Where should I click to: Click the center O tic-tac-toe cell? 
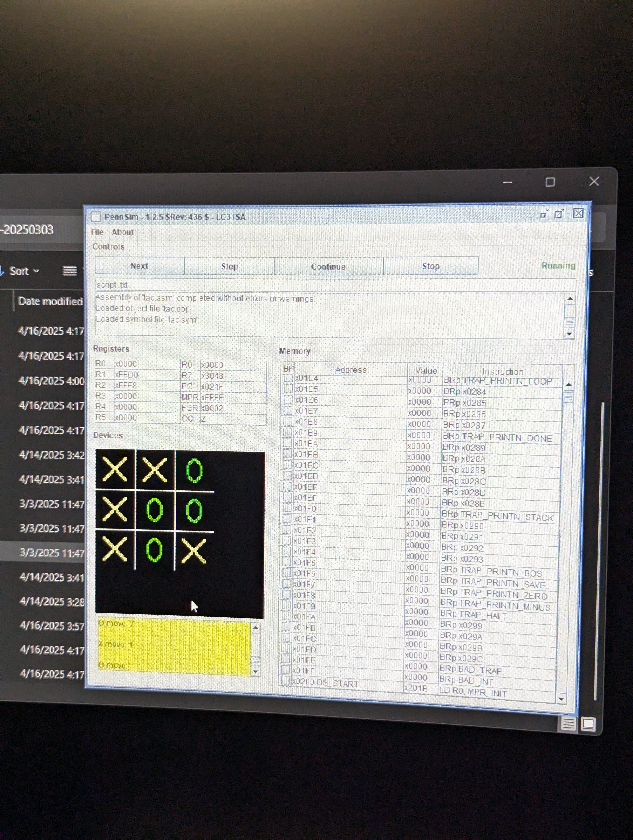pos(155,510)
